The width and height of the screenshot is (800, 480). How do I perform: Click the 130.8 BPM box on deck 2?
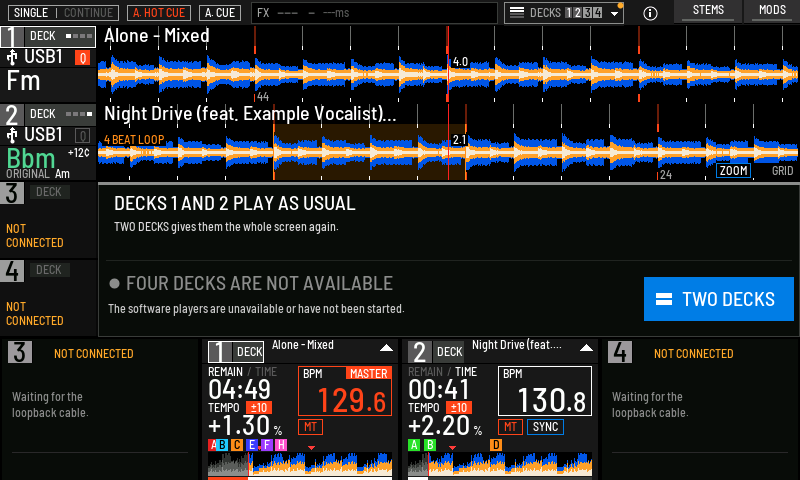(x=545, y=391)
